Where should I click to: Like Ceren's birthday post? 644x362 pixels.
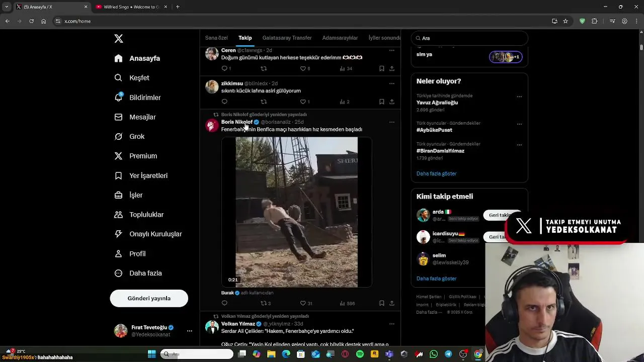[303, 68]
